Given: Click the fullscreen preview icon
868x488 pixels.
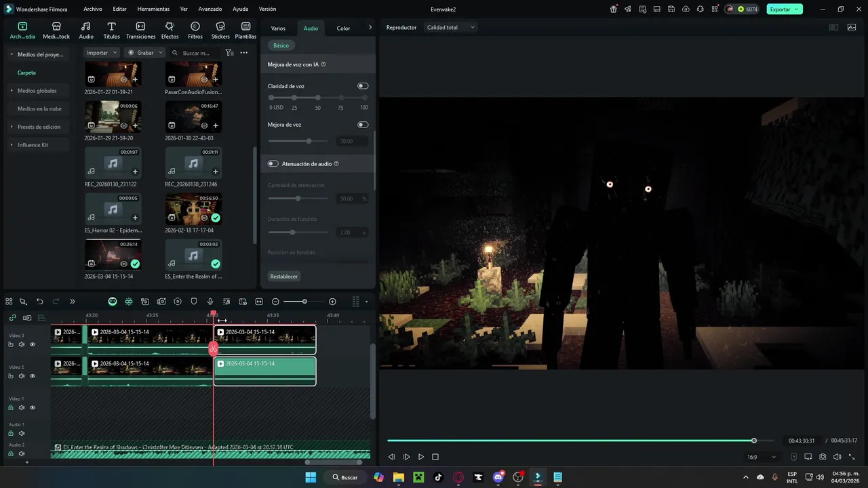Looking at the screenshot, I should (852, 457).
